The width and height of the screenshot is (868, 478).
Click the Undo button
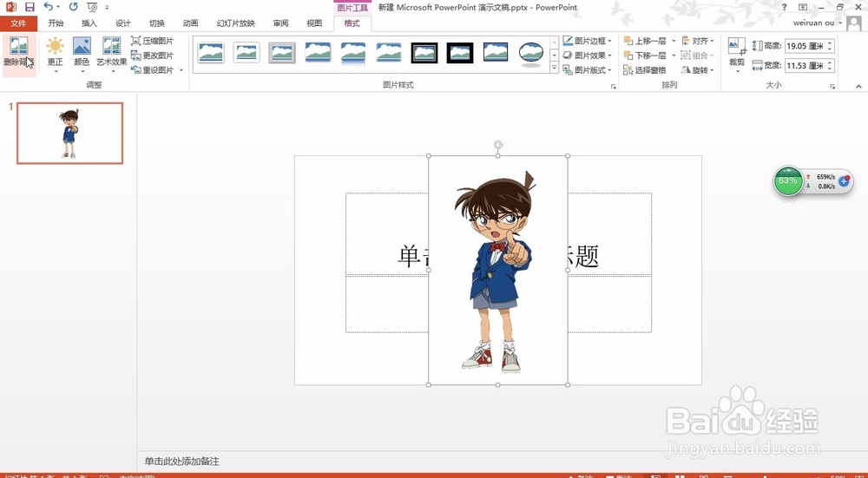(x=48, y=7)
